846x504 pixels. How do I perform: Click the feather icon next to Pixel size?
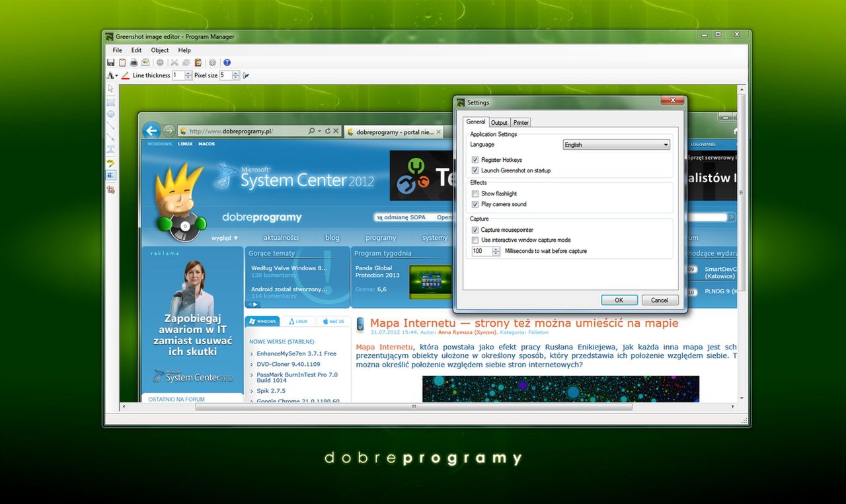246,75
